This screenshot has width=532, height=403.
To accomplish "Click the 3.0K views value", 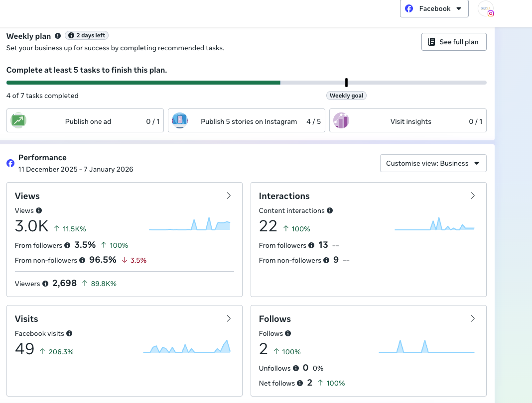I will (31, 226).
